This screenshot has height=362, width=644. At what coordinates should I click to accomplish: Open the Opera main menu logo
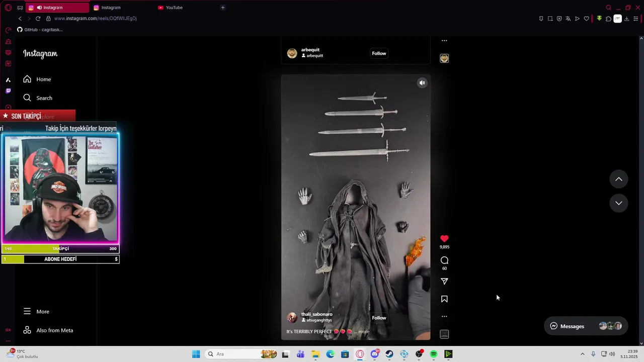(8, 8)
